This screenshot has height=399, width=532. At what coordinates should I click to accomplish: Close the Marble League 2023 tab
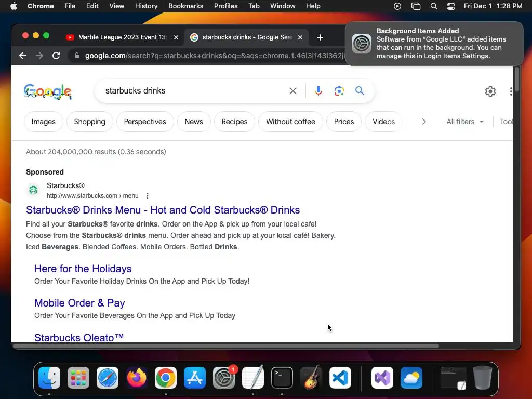point(176,37)
